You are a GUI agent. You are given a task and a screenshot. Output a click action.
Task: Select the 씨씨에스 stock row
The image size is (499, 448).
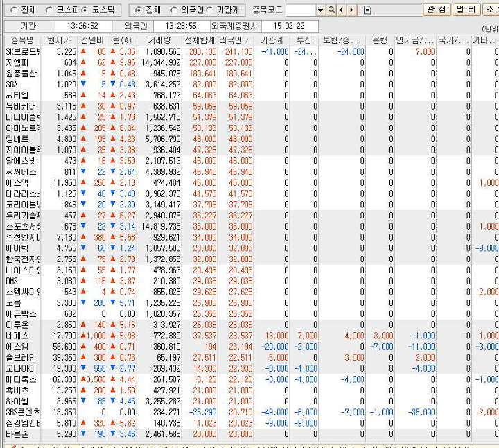(x=252, y=172)
